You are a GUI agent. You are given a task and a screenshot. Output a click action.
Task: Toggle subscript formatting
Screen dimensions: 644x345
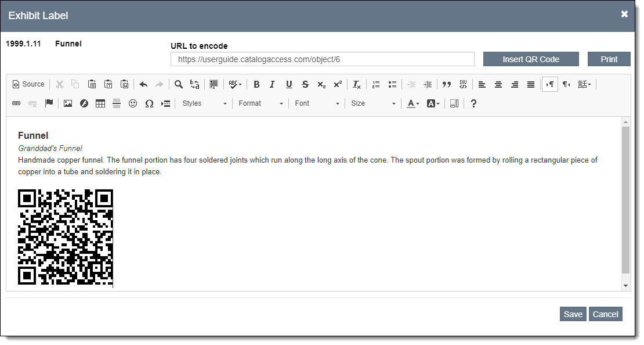pyautogui.click(x=321, y=84)
